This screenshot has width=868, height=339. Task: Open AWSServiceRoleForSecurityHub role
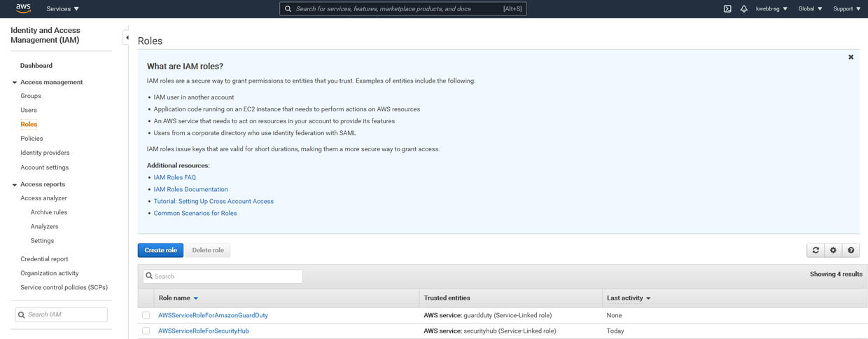[x=204, y=331]
